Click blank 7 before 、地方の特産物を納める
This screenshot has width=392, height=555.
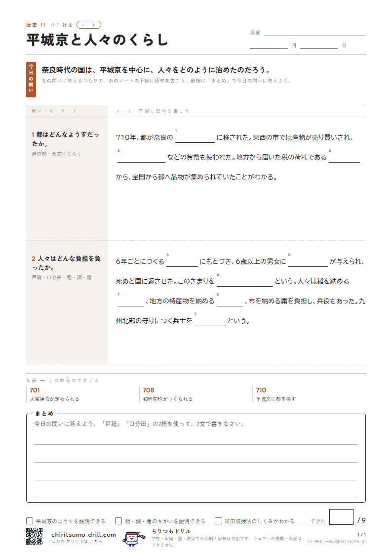click(130, 301)
